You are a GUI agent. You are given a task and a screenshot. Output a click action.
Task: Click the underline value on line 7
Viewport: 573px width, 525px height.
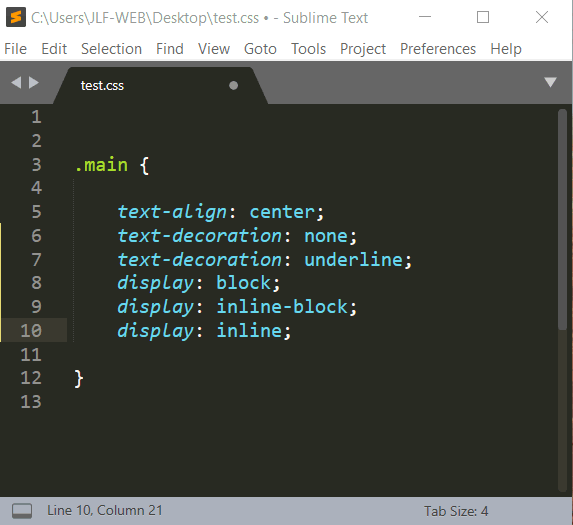pyautogui.click(x=354, y=259)
